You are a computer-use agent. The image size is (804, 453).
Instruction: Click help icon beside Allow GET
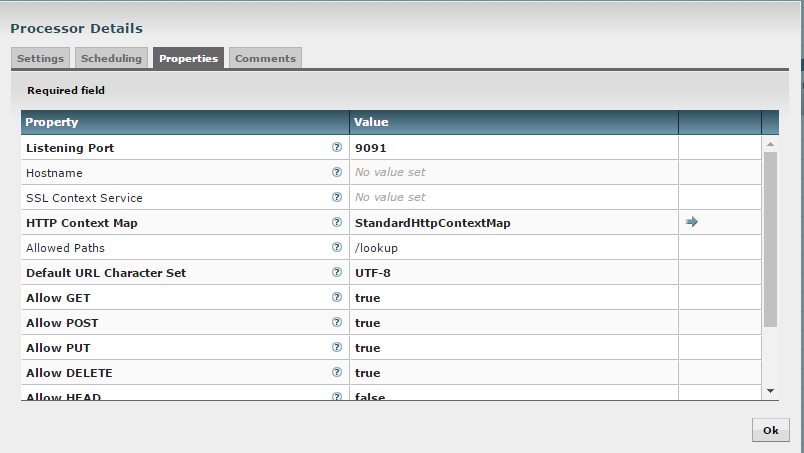[337, 297]
